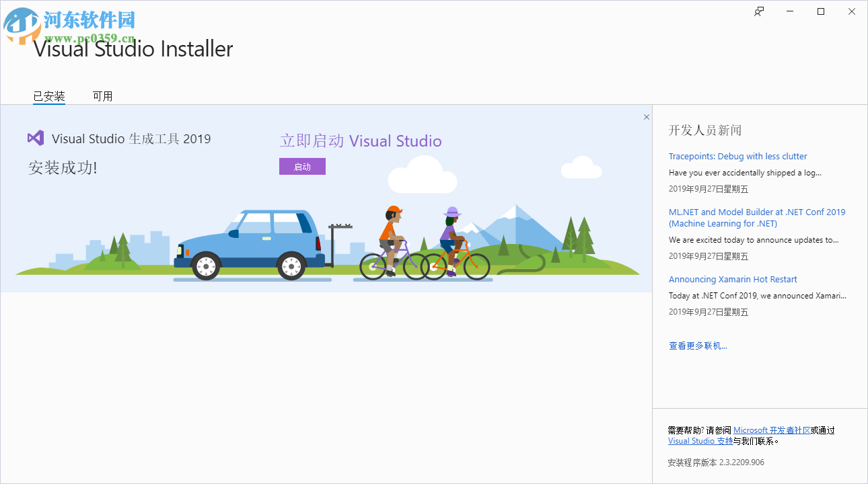
Task: Select the 已安装 (Installed) tab
Action: (48, 95)
